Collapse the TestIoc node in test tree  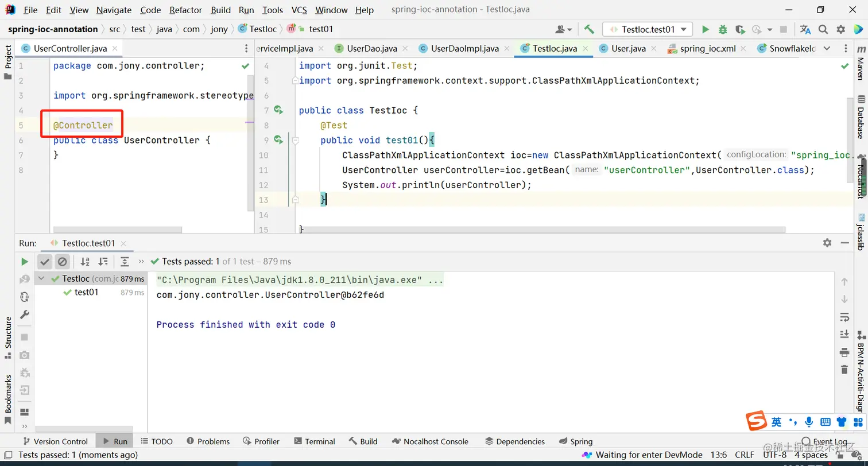pos(42,279)
